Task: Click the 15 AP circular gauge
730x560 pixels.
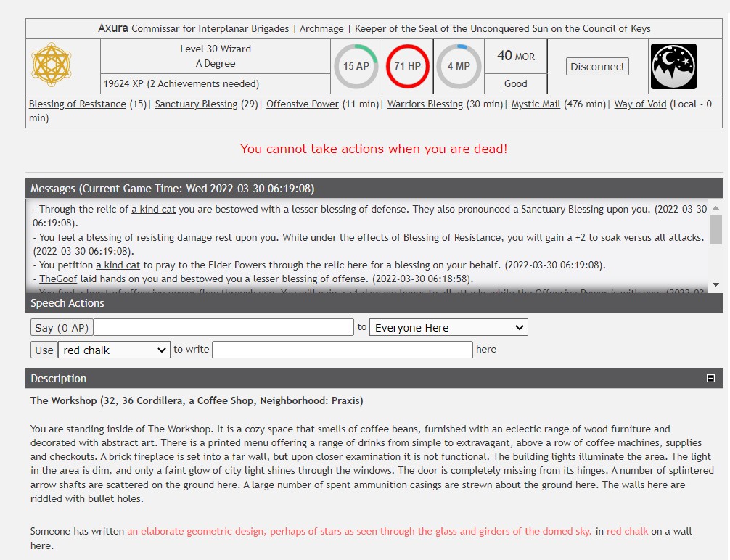Action: pos(356,66)
